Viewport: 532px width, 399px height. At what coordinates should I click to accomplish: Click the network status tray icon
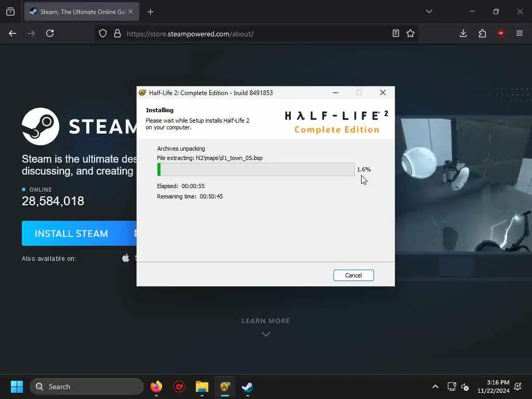[x=451, y=387]
